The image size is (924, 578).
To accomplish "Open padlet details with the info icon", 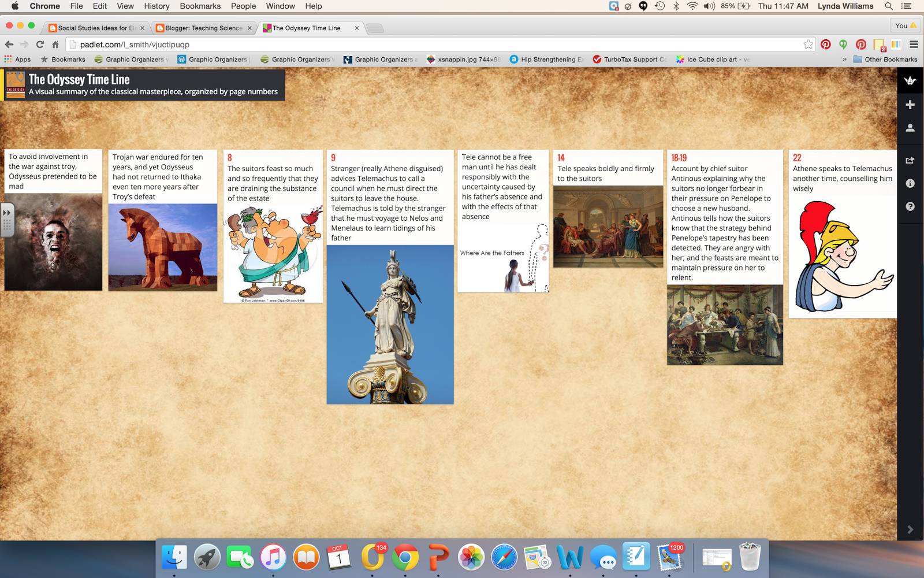I will pos(910,183).
